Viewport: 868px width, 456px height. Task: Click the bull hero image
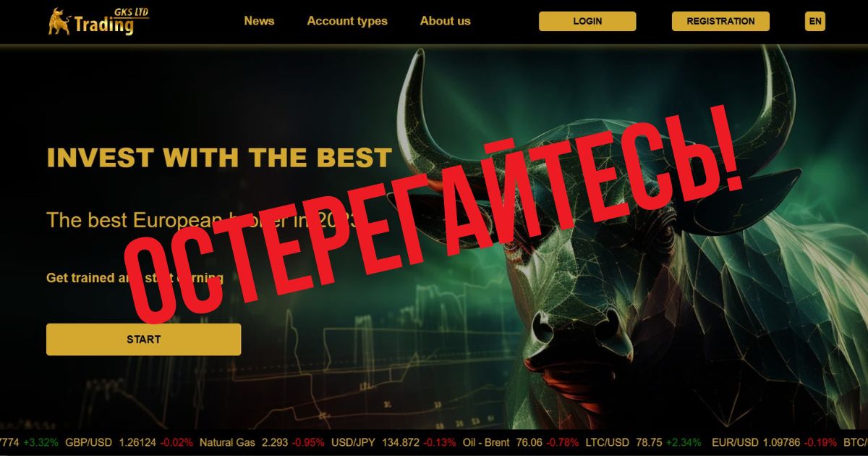(x=637, y=239)
